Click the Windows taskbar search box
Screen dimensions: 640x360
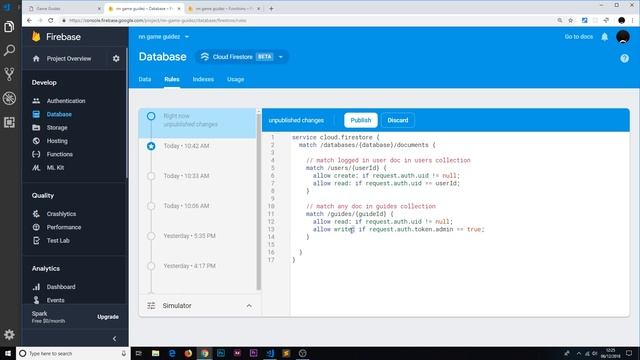(73, 353)
